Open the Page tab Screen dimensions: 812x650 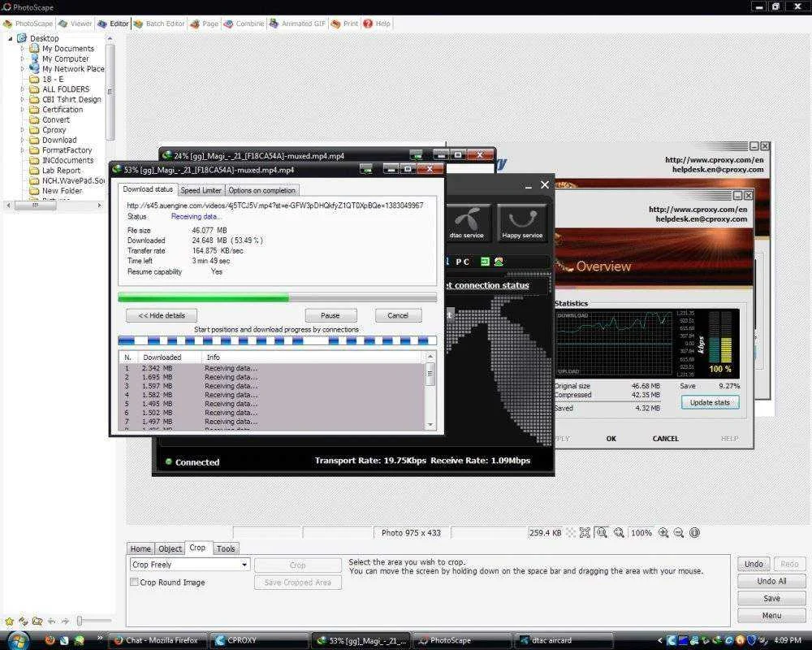[x=205, y=24]
